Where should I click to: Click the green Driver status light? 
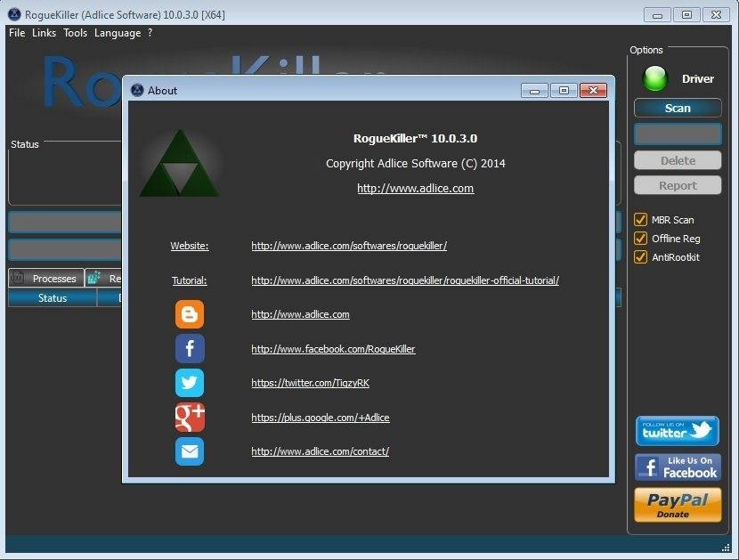point(655,78)
